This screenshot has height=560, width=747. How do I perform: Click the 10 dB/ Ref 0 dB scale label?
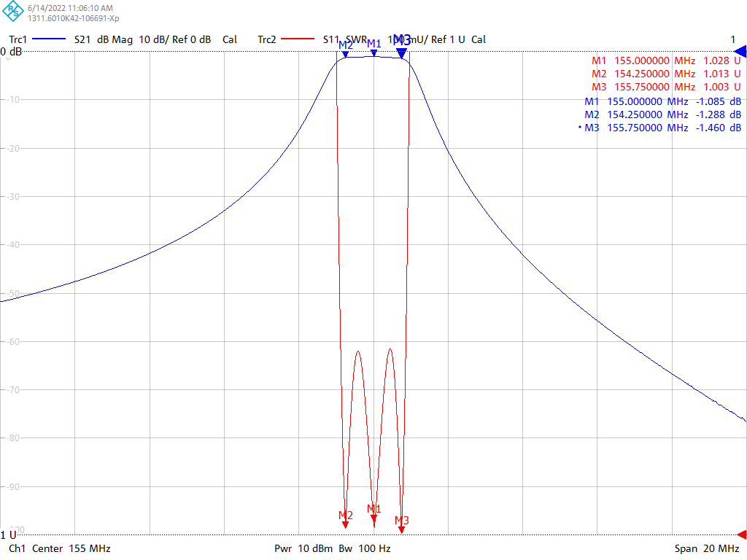[x=175, y=39]
